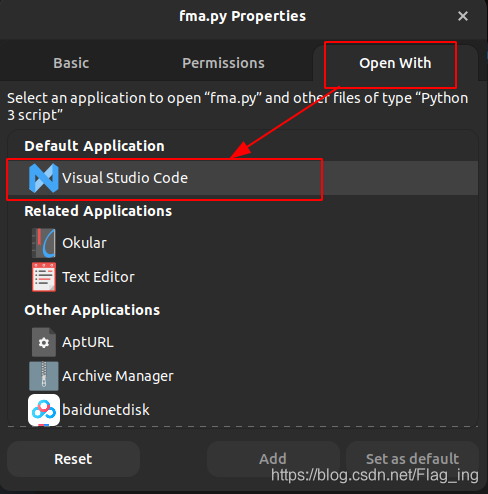This screenshot has height=494, width=488.
Task: Select the Open With tab
Action: click(395, 63)
